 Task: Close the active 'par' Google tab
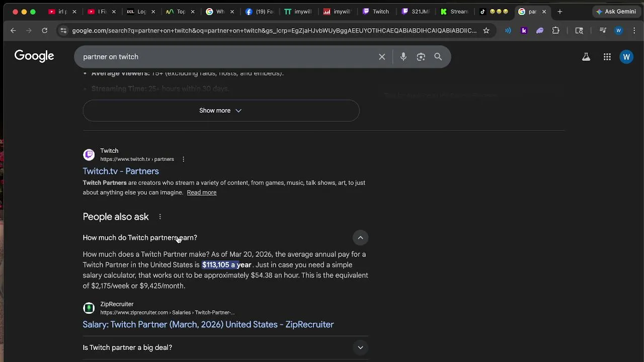pyautogui.click(x=544, y=12)
